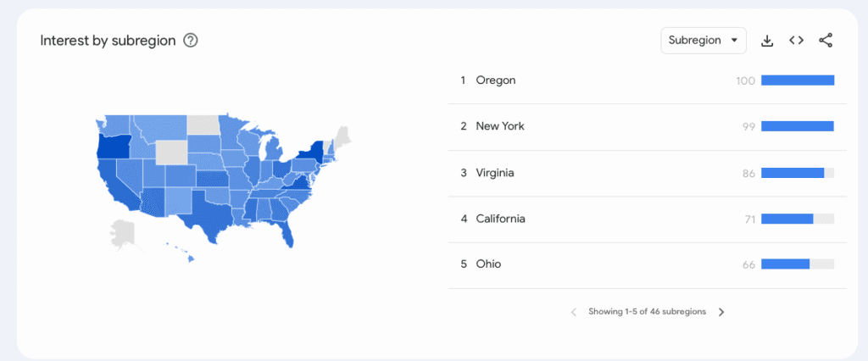Screen dimensions: 868x361
Task: Click California's interest bar
Action: coord(787,219)
